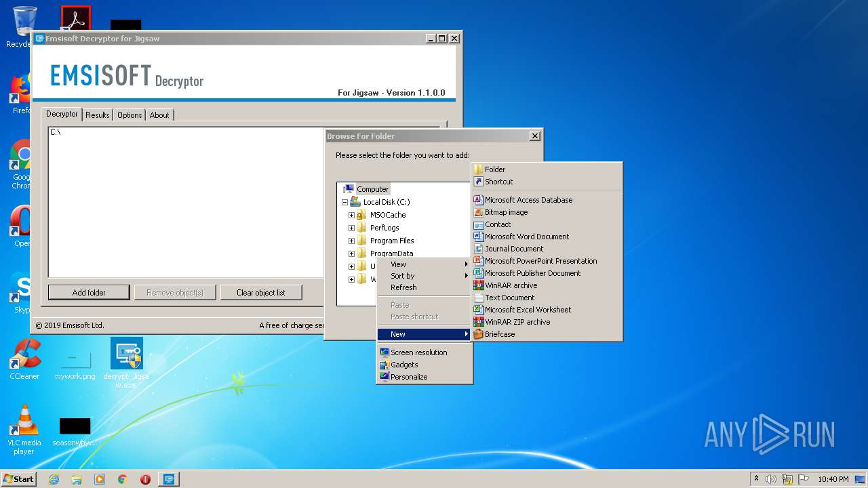Collapse the Local Disk (C:) tree node
The width and height of the screenshot is (868, 488).
344,202
